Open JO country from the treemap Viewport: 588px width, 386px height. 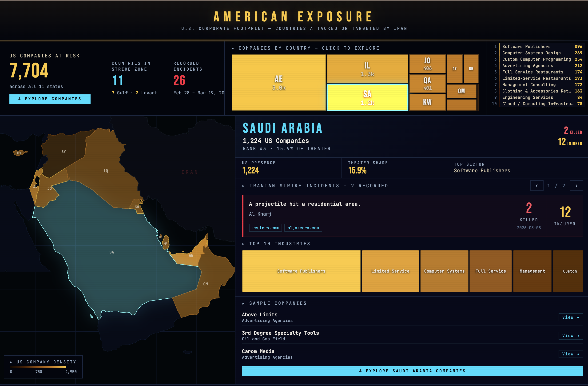427,64
